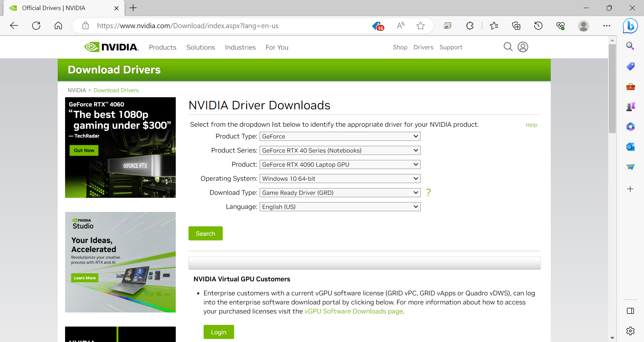Image resolution: width=644 pixels, height=342 pixels.
Task: Open Browser Essentials heart icon
Action: pyautogui.click(x=561, y=26)
